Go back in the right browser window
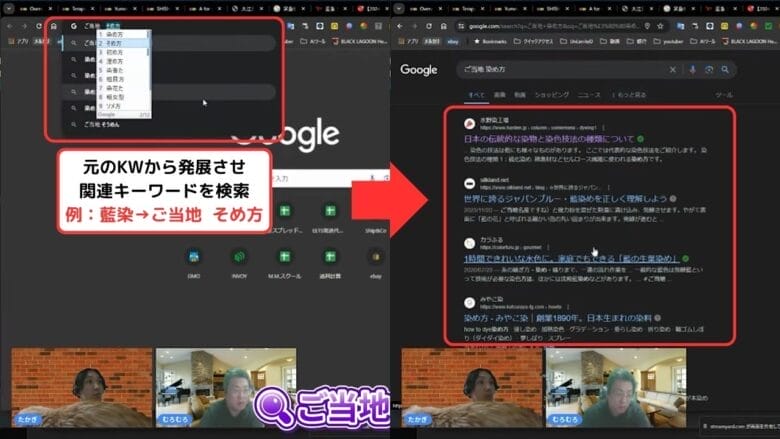Viewport: 780px width, 439px height. (x=399, y=26)
